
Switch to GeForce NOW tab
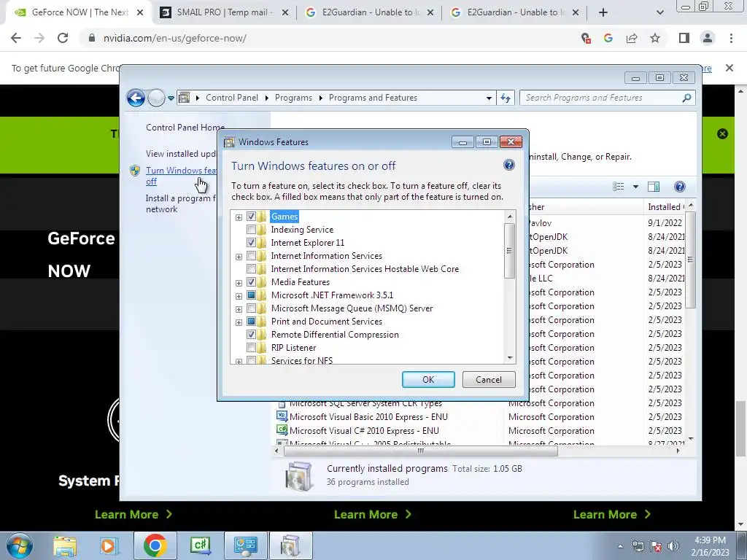[80, 12]
